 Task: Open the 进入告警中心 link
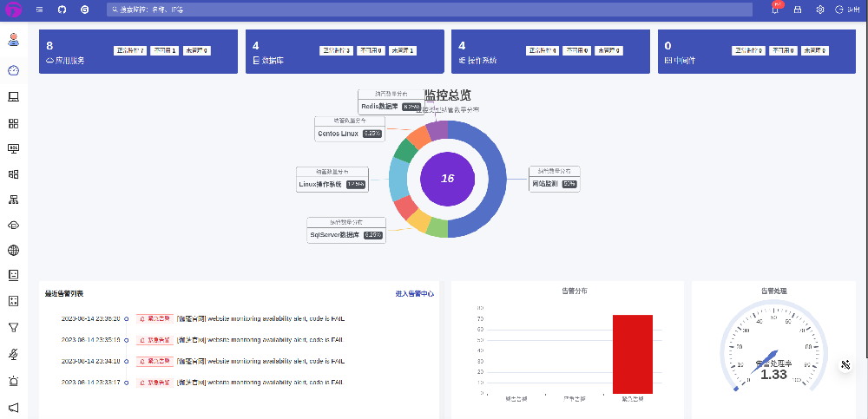coord(414,294)
